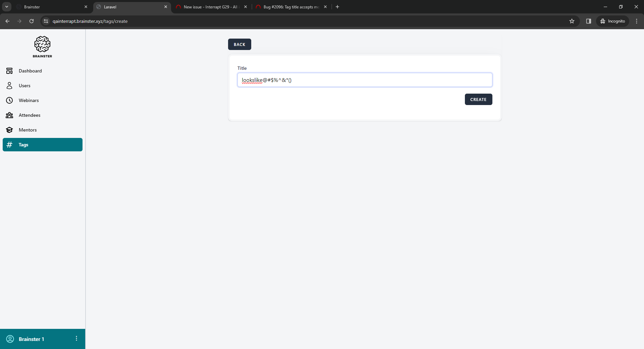Click the Webinars clock icon
Image resolution: width=644 pixels, height=349 pixels.
(9, 100)
